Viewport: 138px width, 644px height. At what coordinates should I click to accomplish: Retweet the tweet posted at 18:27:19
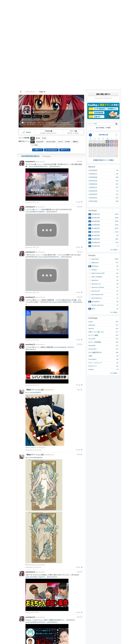[x=79, y=247]
